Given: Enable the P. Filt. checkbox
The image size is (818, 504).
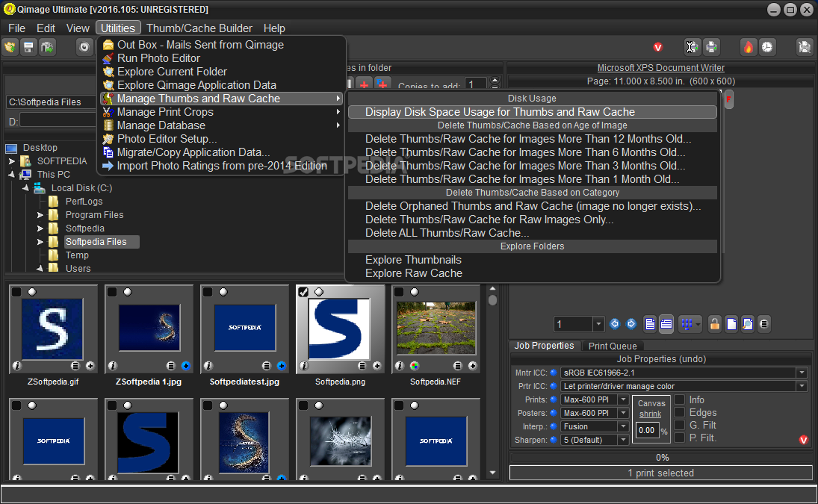Looking at the screenshot, I should pos(680,438).
